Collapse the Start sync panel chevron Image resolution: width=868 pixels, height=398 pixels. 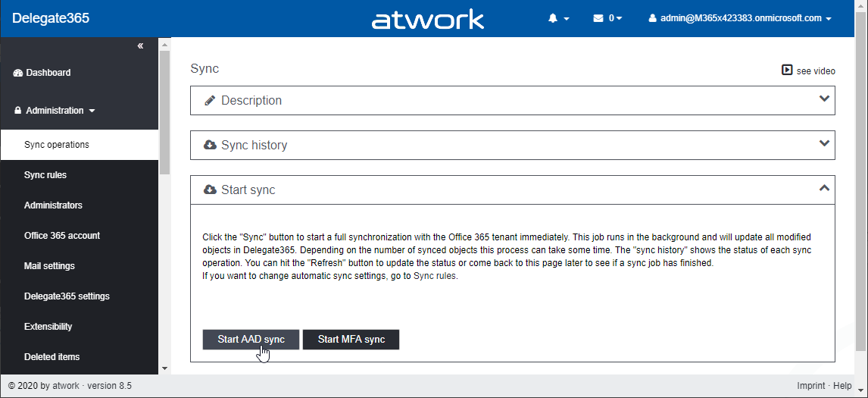825,189
